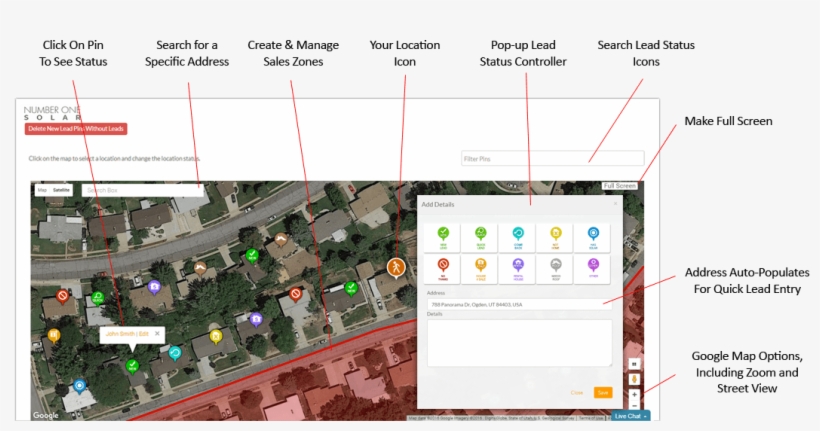
Task: Select the New Lead status icon
Action: tap(443, 237)
